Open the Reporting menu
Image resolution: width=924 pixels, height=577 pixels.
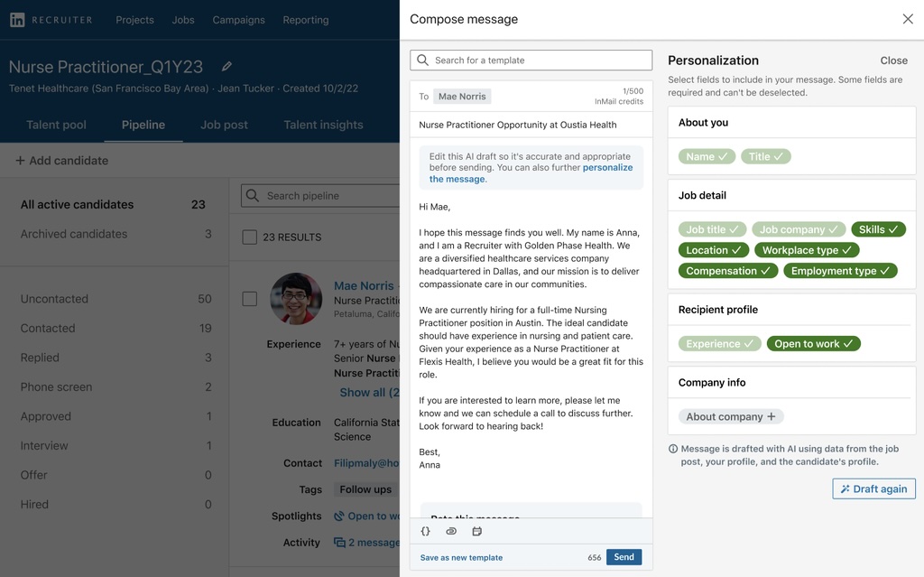coord(306,20)
